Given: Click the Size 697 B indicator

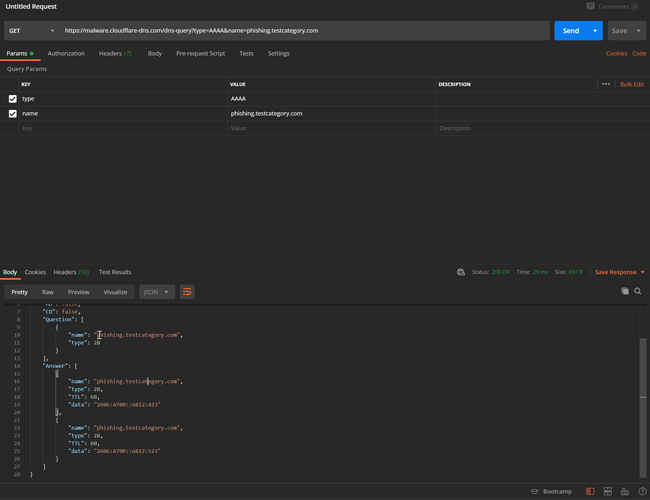Looking at the screenshot, I should [569, 272].
